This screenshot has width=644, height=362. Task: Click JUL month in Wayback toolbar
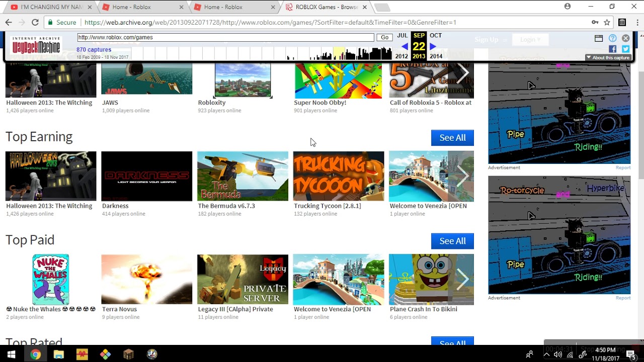coord(402,36)
